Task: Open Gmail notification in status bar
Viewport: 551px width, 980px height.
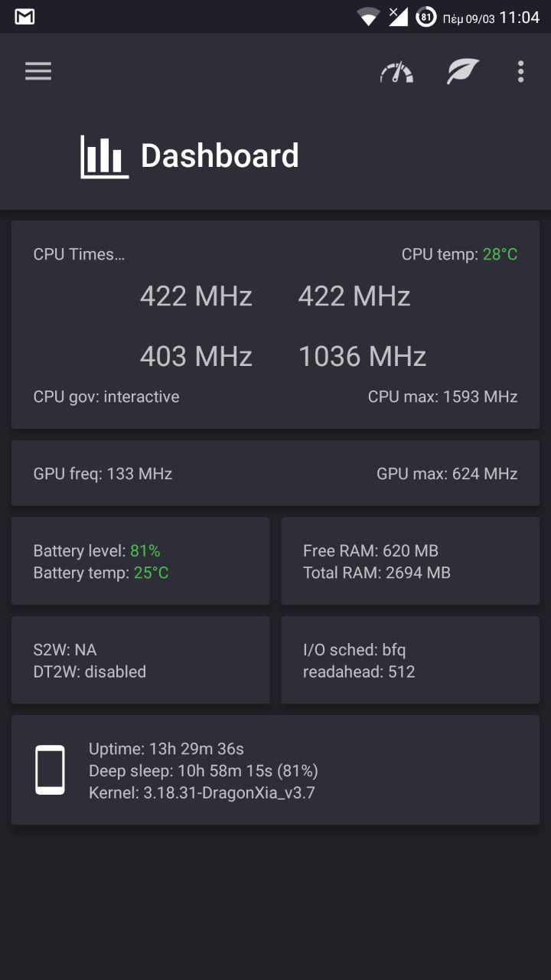Action: [x=24, y=17]
